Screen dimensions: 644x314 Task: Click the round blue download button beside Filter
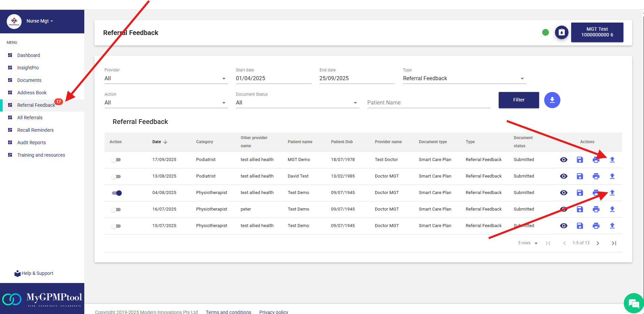[552, 100]
